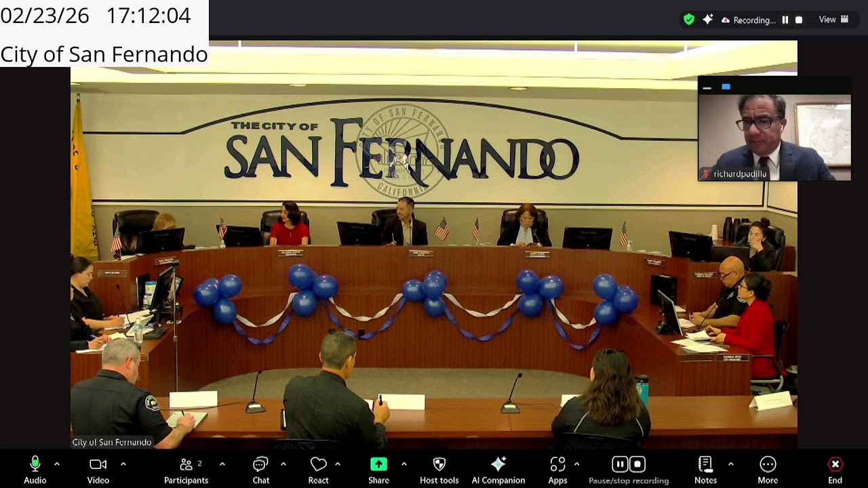Launch the AI Companion from the toolbar
Image resolution: width=868 pixels, height=488 pixels.
[498, 470]
